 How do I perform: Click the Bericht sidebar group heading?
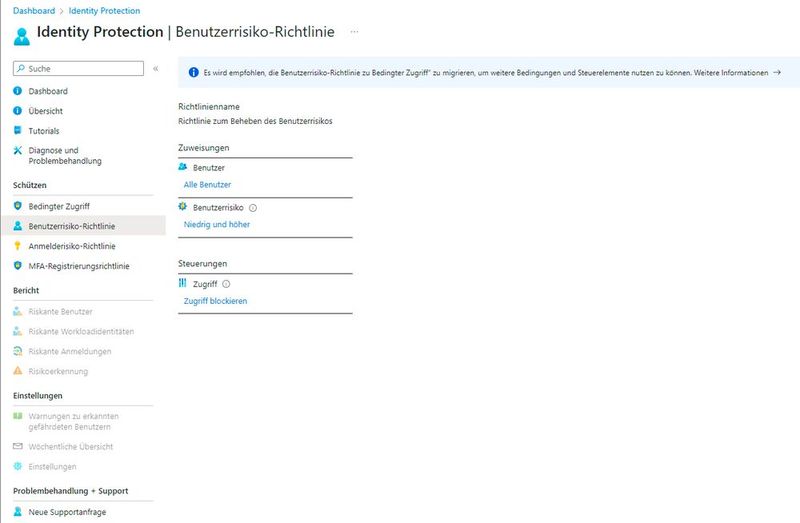[26, 290]
